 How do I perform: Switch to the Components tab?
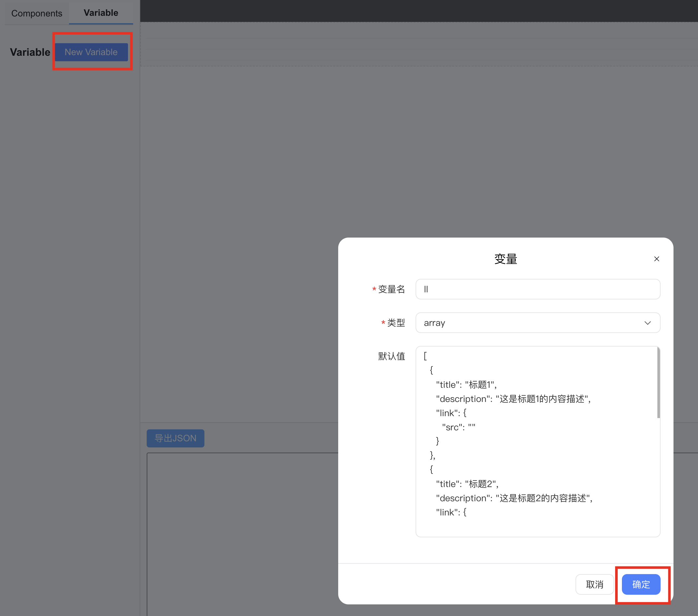pyautogui.click(x=36, y=13)
